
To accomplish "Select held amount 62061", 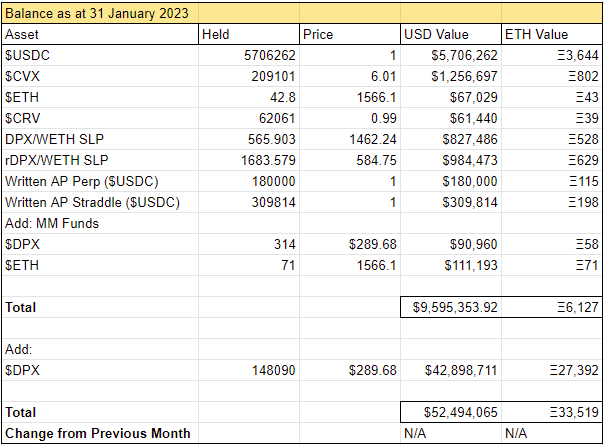I will 277,118.
